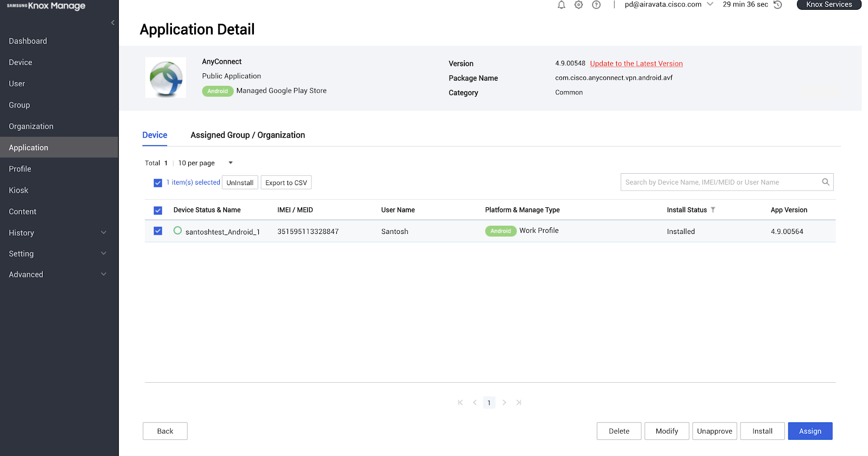Click the Work Profile manage type text

pos(539,230)
